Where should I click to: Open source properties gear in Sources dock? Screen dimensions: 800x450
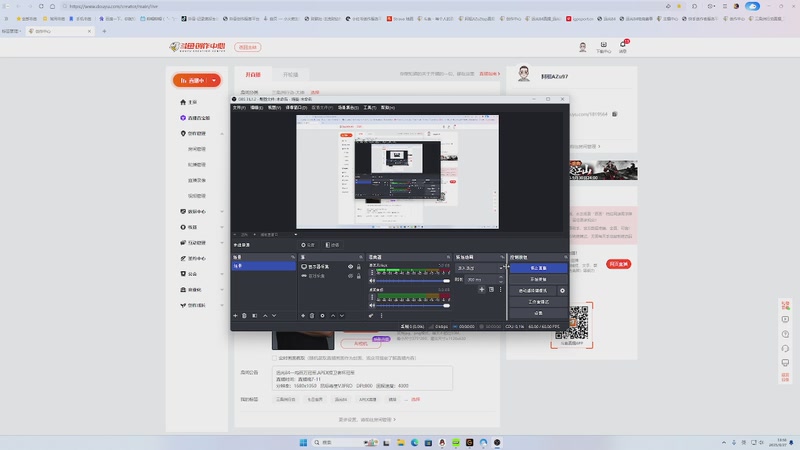pos(322,316)
